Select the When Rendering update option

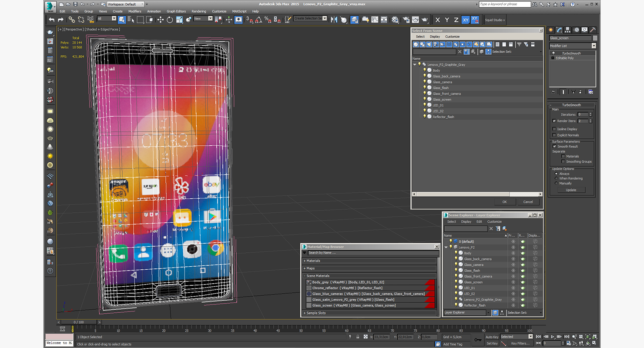point(556,178)
